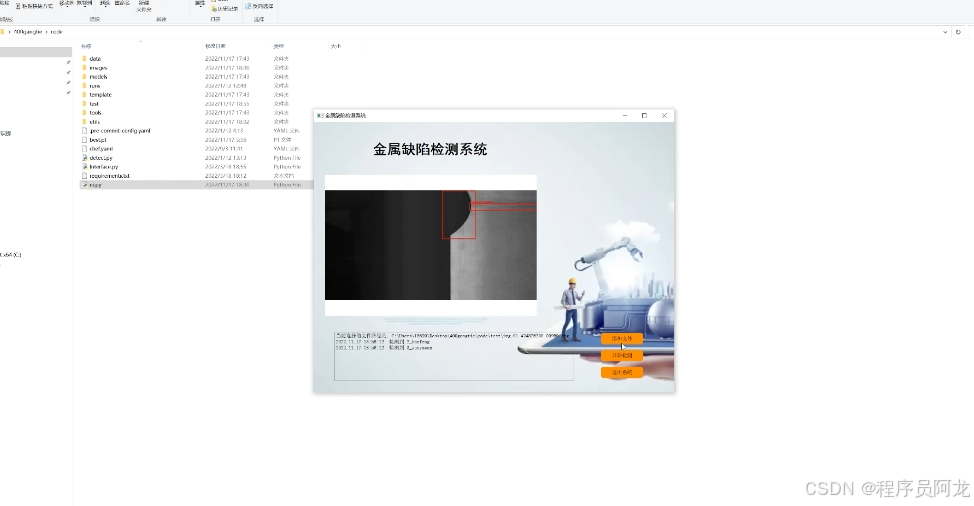Sort files by the 名称 column header
Screen dimensions: 974x506
tap(86, 46)
